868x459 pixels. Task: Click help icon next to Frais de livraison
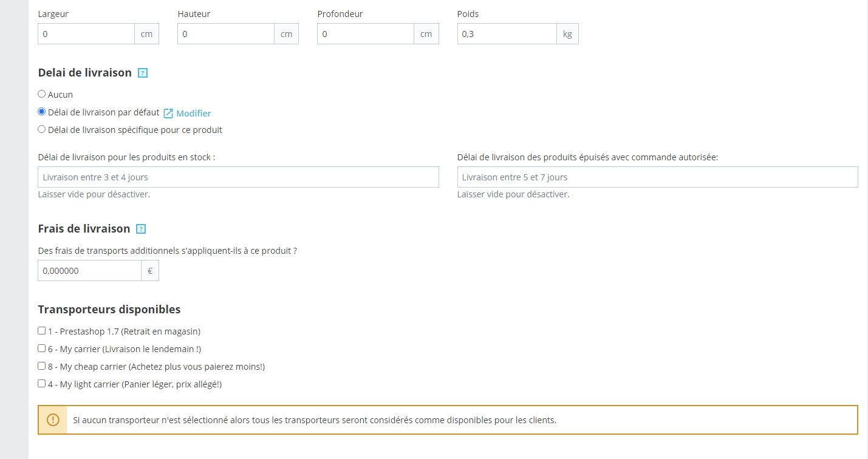pos(141,229)
